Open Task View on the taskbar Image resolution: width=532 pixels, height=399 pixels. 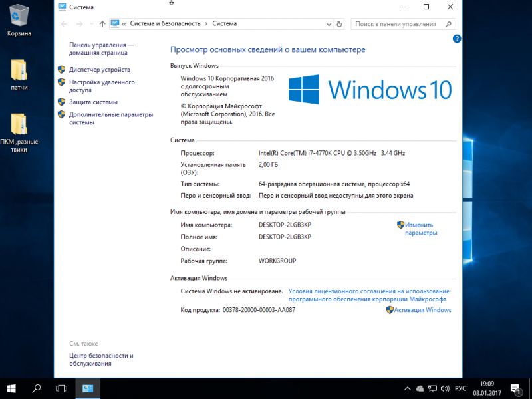coord(61,388)
